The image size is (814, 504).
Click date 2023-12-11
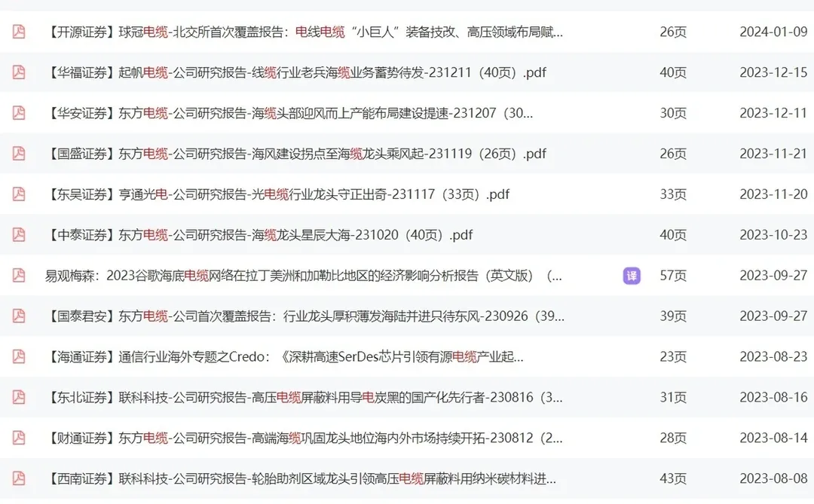pos(773,113)
